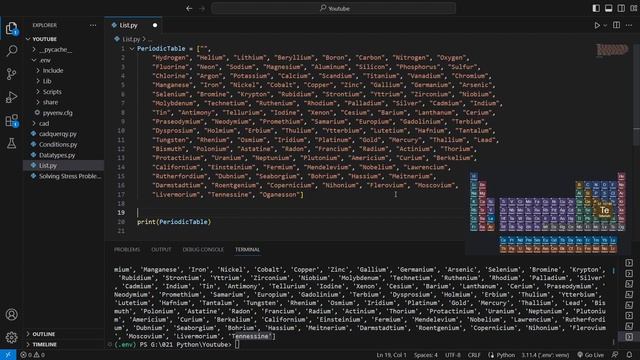Image resolution: width=640 pixels, height=360 pixels.
Task: Expand the share folder
Action: pyautogui.click(x=50, y=102)
